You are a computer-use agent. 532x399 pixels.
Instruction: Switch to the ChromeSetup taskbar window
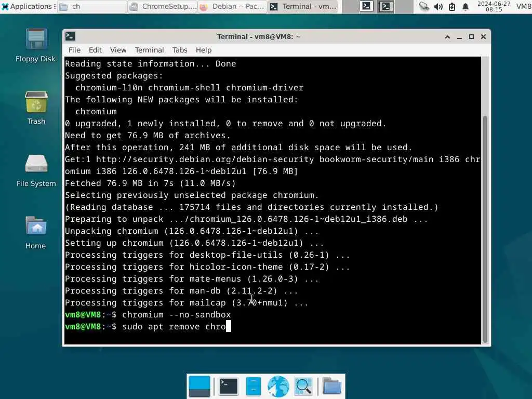click(163, 6)
